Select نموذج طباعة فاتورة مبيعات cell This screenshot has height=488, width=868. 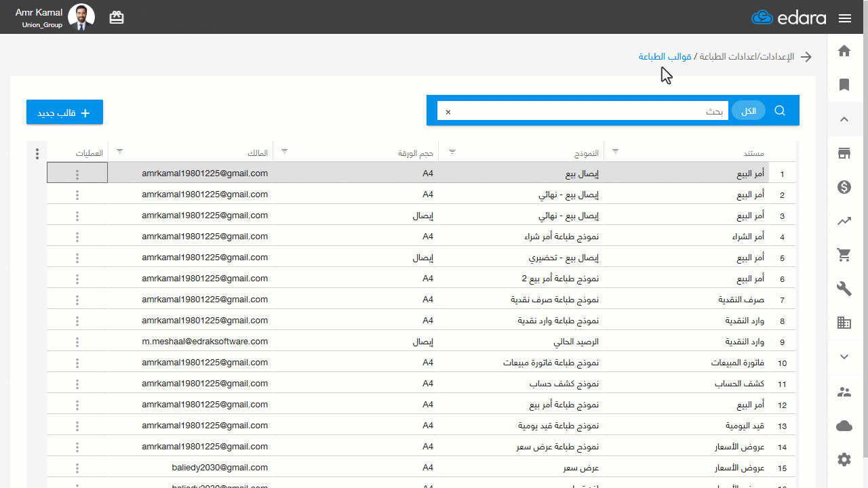[521, 363]
